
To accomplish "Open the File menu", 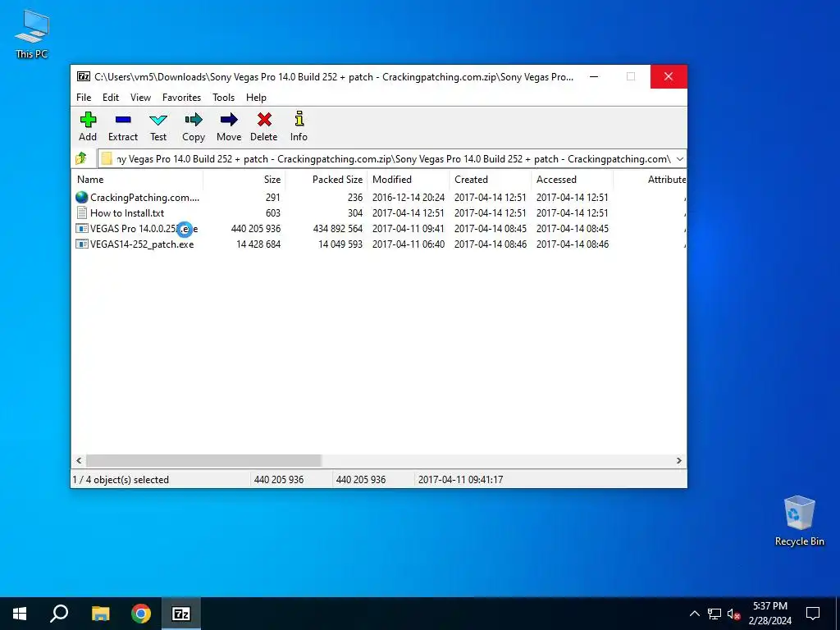I will tap(84, 98).
